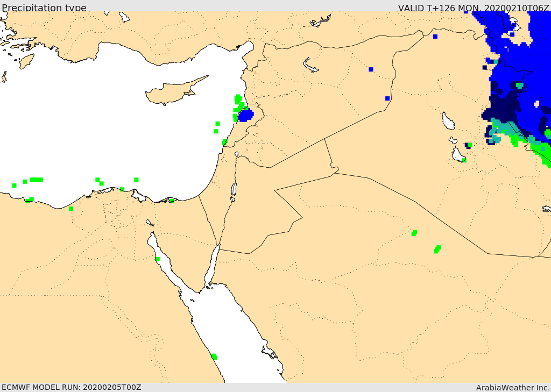The width and height of the screenshot is (551, 392).
Task: Click the blue precipitation patch over Lebanon
Action: coord(245,115)
